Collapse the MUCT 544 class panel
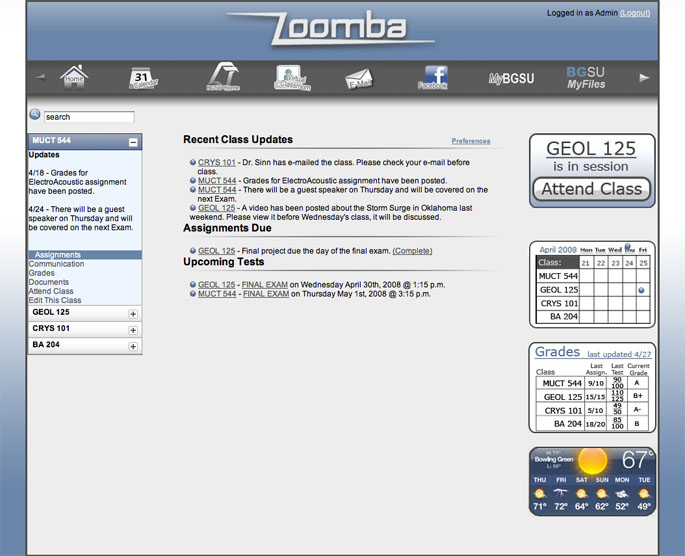 tap(133, 143)
